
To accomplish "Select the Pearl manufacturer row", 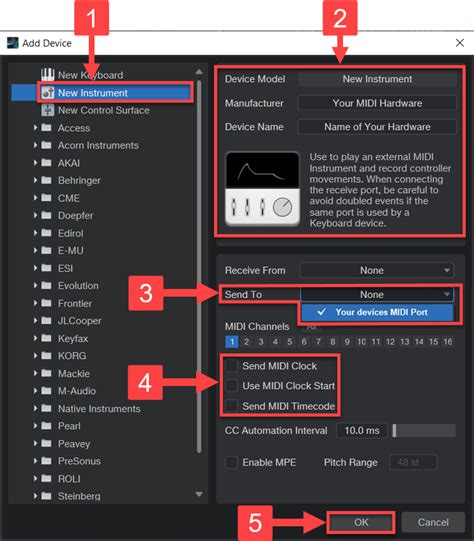I will click(101, 426).
